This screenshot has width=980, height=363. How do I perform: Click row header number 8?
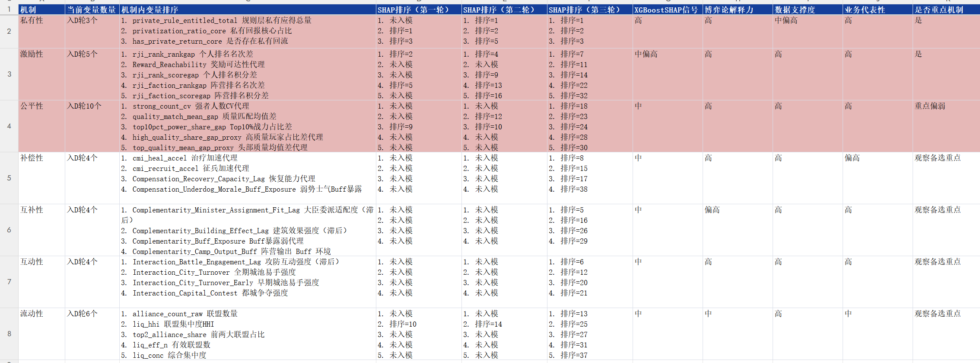tap(9, 334)
